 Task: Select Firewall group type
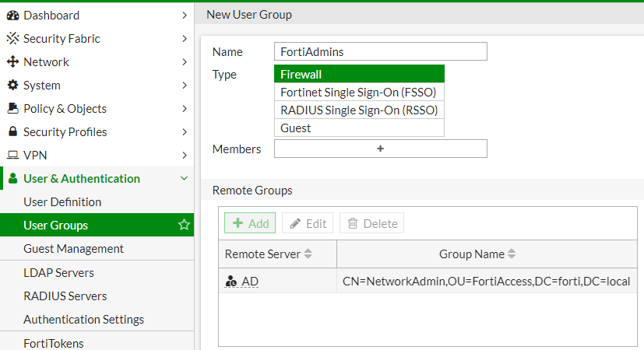pyautogui.click(x=359, y=74)
